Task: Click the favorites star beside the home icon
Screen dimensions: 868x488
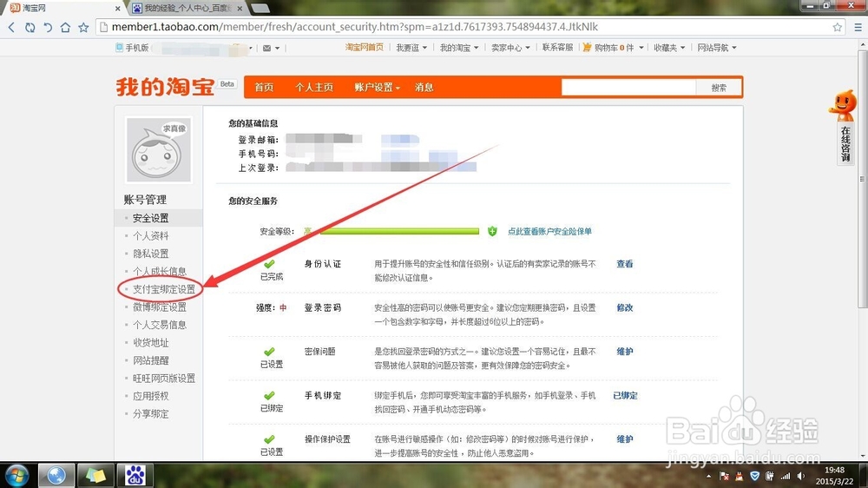Action: (83, 27)
